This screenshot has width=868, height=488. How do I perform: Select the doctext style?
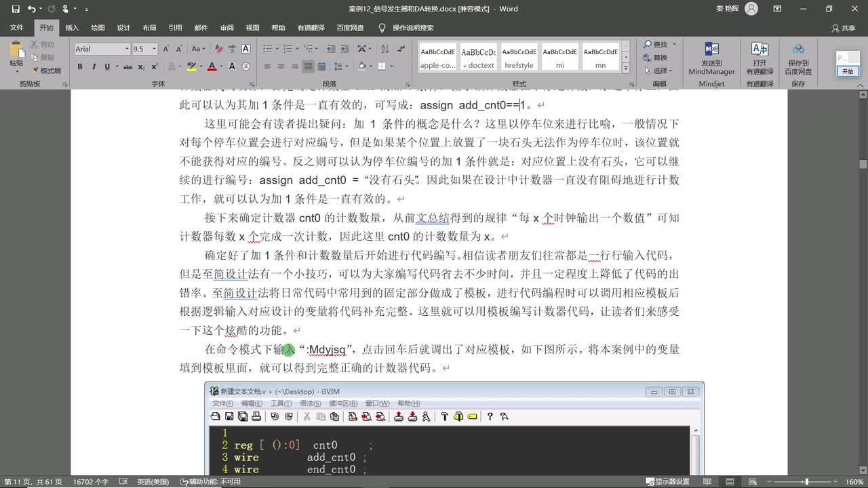(x=478, y=56)
